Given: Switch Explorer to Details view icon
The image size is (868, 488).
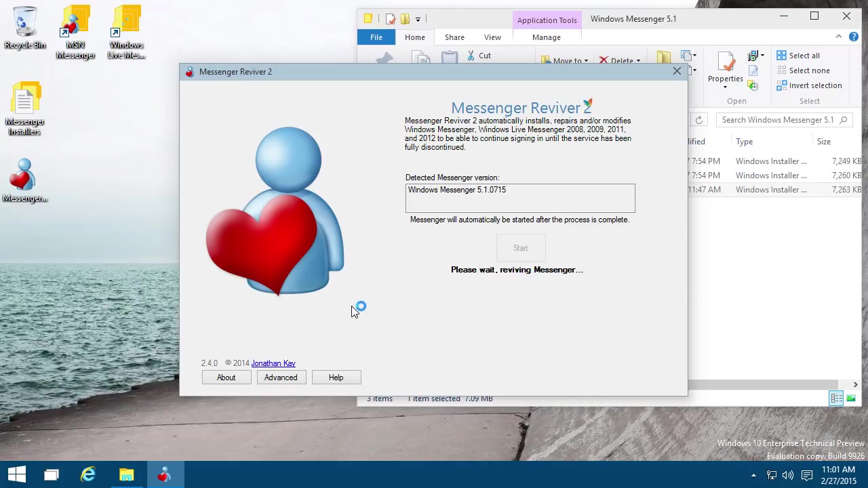Looking at the screenshot, I should pos(837,399).
